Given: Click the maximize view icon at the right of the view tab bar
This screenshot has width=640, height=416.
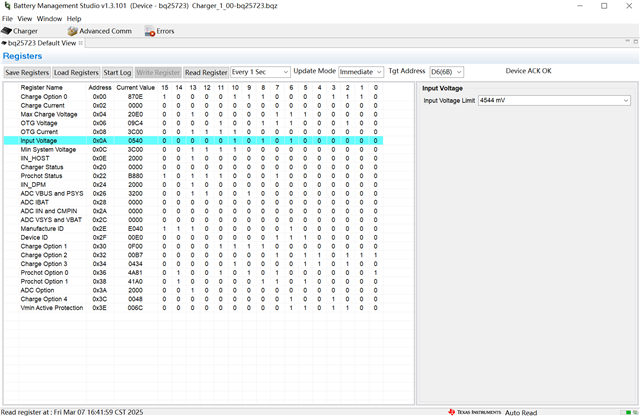Looking at the screenshot, I should tap(636, 41).
